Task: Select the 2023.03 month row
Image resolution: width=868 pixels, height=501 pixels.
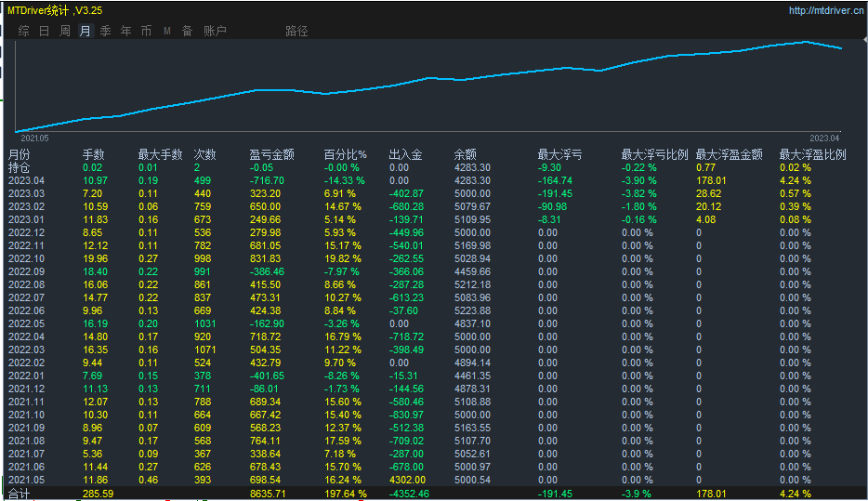Action: [27, 193]
